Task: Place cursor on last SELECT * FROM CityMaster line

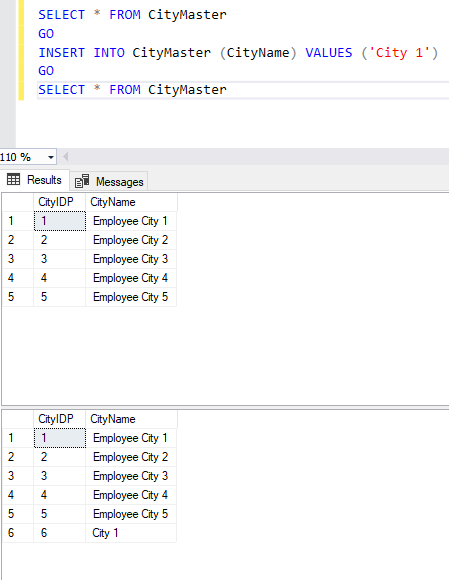Action: click(132, 90)
